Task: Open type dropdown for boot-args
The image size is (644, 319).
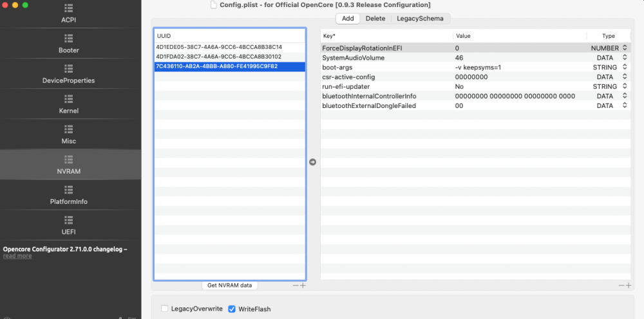Action: (625, 68)
